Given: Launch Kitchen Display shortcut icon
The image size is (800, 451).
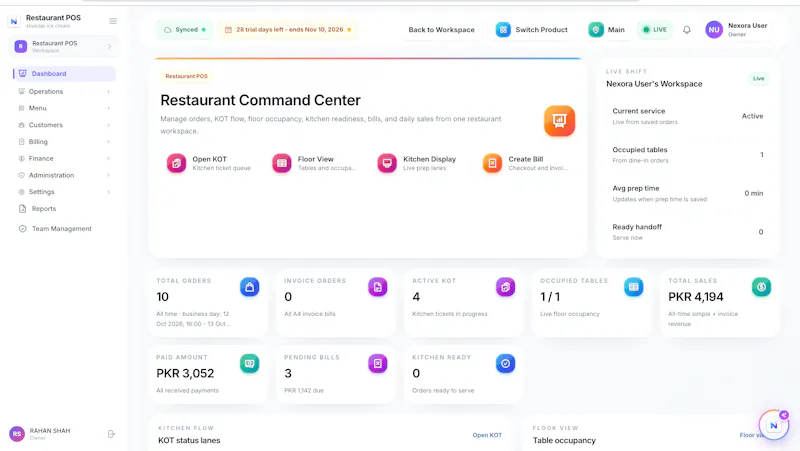Looking at the screenshot, I should (387, 163).
